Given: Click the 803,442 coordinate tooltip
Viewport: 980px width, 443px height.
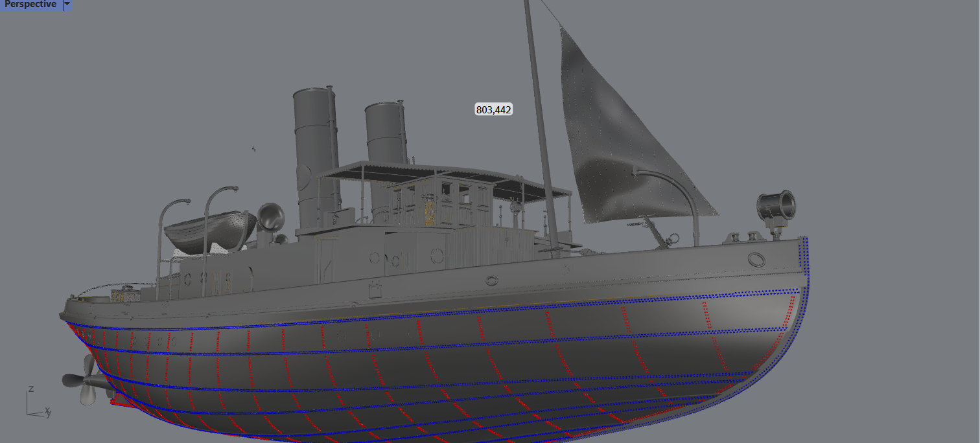Looking at the screenshot, I should click(494, 110).
